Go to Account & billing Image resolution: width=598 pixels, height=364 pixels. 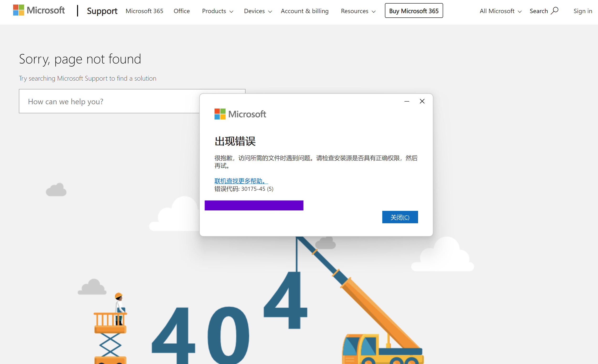click(x=304, y=11)
